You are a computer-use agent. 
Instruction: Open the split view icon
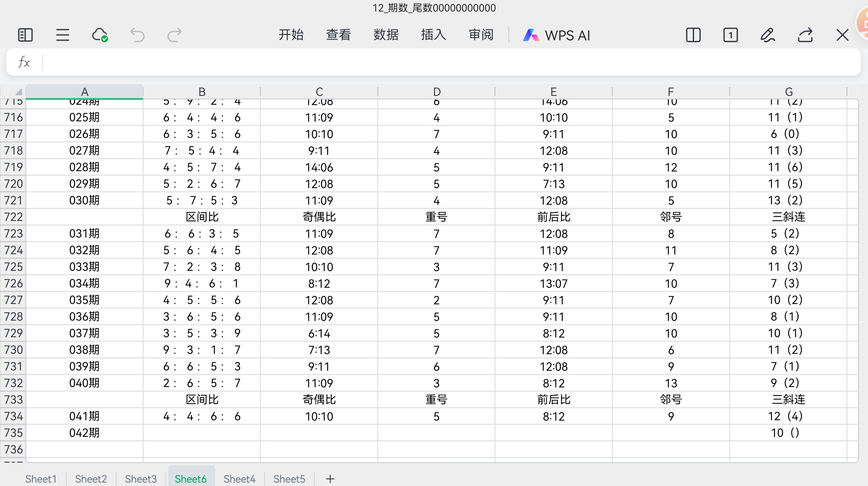coord(693,35)
